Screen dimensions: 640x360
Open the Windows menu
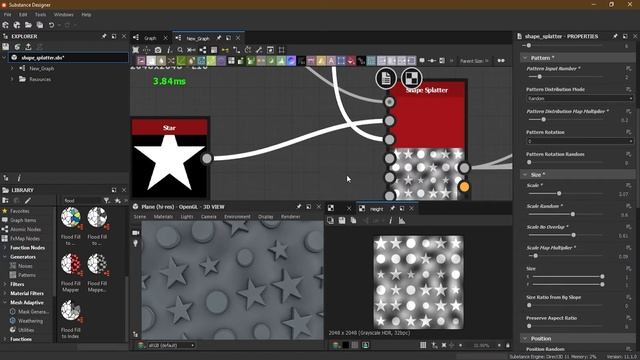pos(64,15)
